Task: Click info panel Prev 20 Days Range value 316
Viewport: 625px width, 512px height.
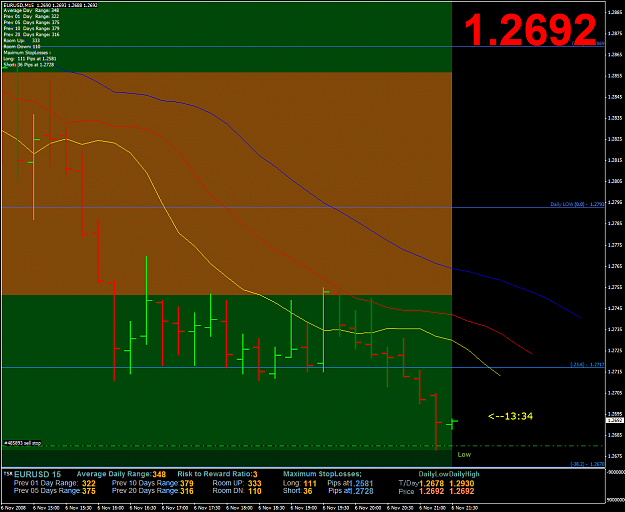Action: (187, 491)
